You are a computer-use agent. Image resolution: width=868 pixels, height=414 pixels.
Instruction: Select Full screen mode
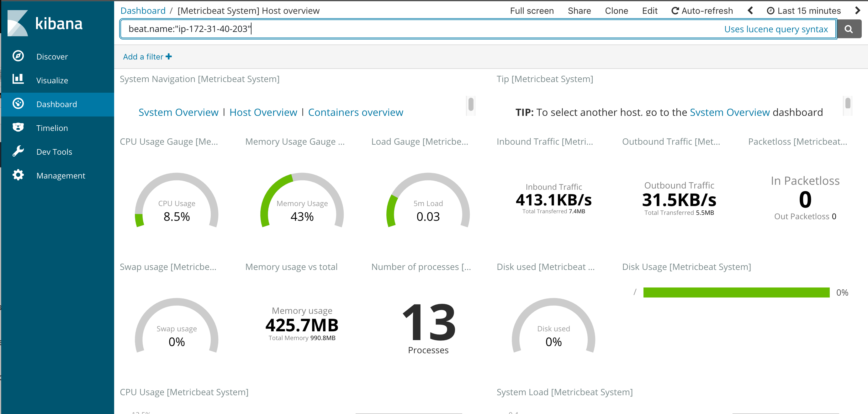coord(532,11)
